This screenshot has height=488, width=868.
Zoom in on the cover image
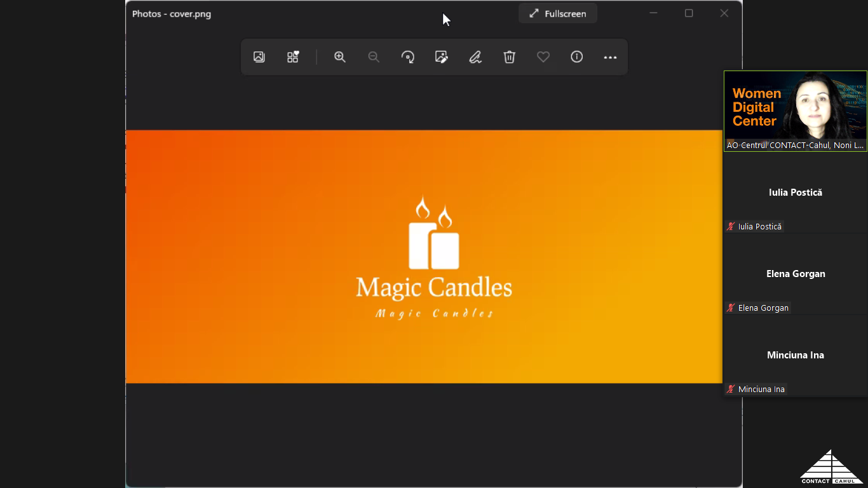coord(340,57)
